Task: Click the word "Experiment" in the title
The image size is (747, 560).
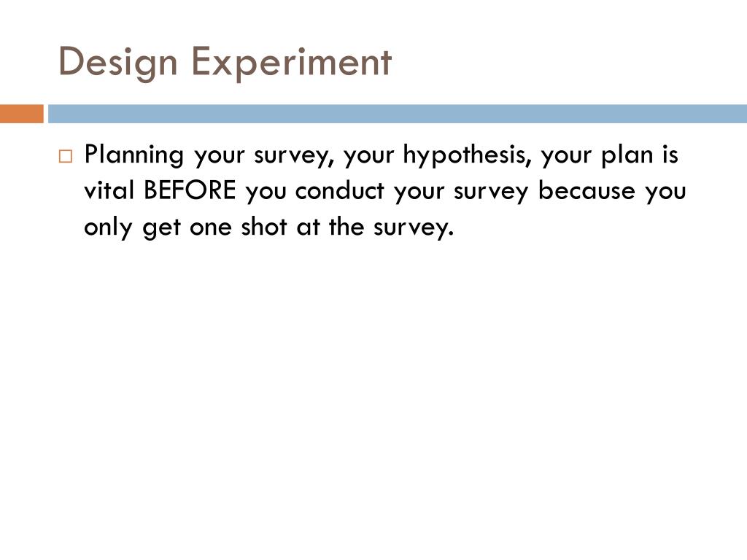Action: click(292, 63)
